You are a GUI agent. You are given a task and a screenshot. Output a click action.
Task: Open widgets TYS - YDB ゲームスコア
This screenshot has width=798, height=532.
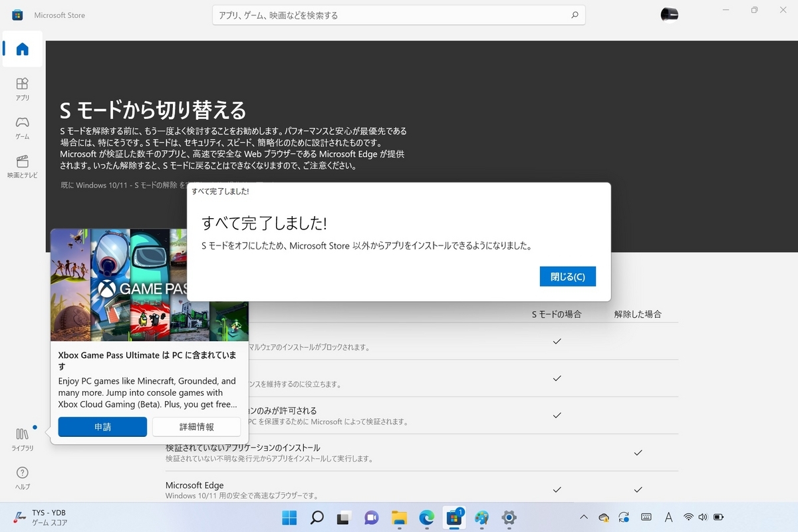41,517
